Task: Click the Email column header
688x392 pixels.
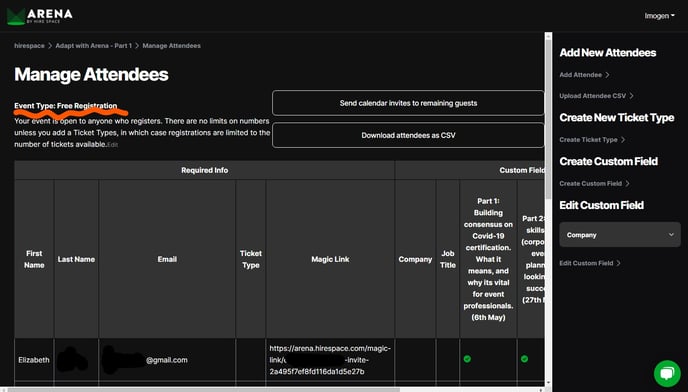Action: [167, 259]
